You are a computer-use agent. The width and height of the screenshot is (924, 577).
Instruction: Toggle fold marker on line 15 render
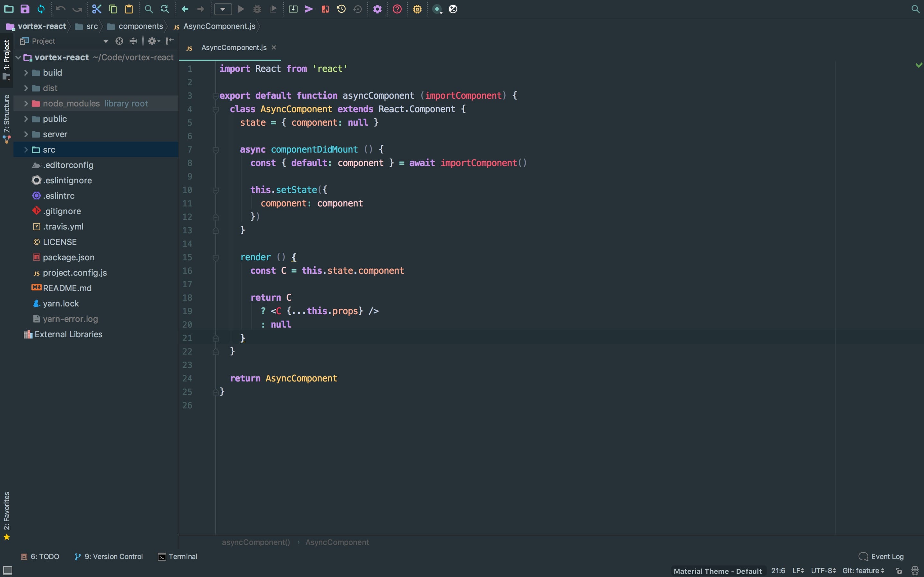(x=215, y=258)
